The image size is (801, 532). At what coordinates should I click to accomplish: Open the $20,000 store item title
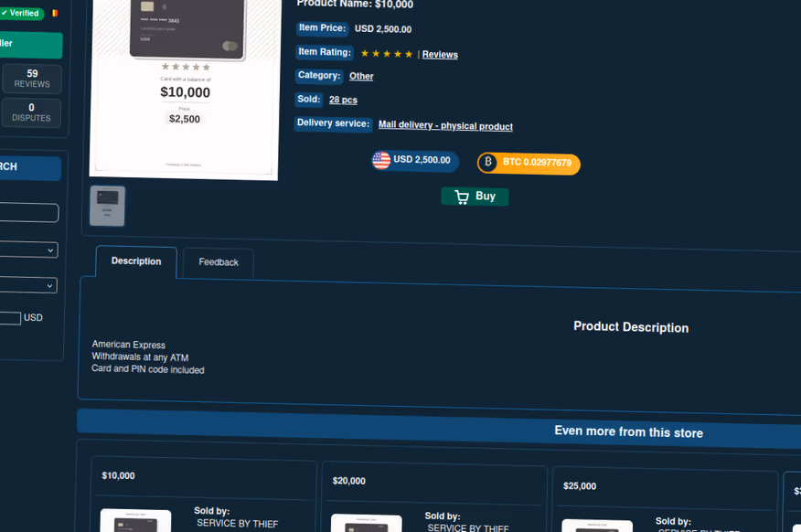tap(349, 481)
